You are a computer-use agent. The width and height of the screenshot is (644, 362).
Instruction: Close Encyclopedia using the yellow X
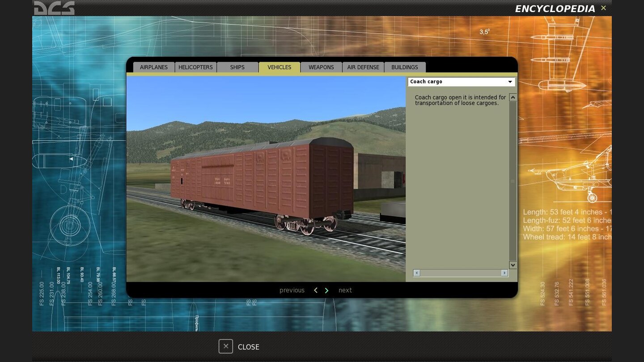603,8
